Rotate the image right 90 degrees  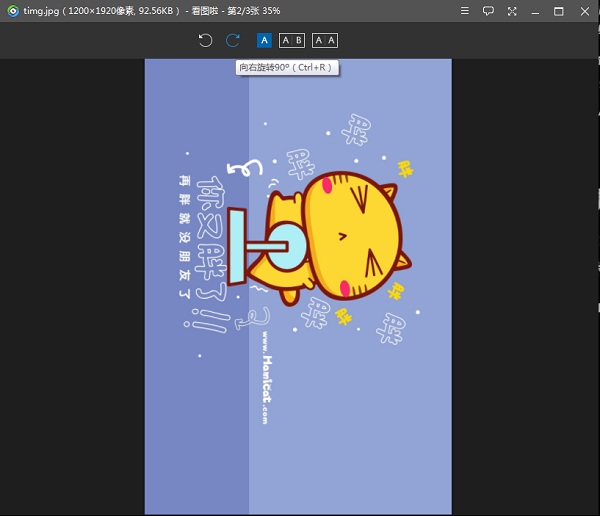[x=233, y=40]
